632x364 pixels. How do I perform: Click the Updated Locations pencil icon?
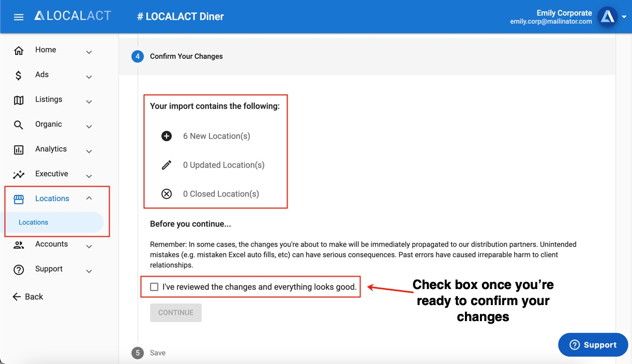tap(167, 165)
